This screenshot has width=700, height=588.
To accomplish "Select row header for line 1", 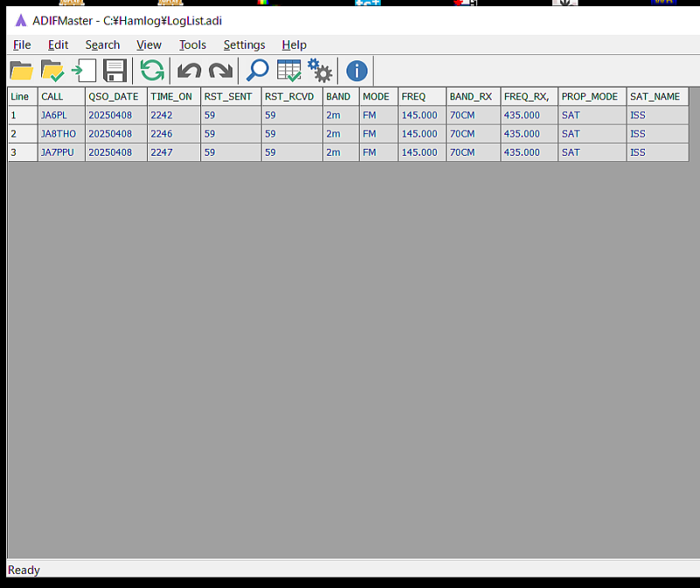I will click(23, 115).
